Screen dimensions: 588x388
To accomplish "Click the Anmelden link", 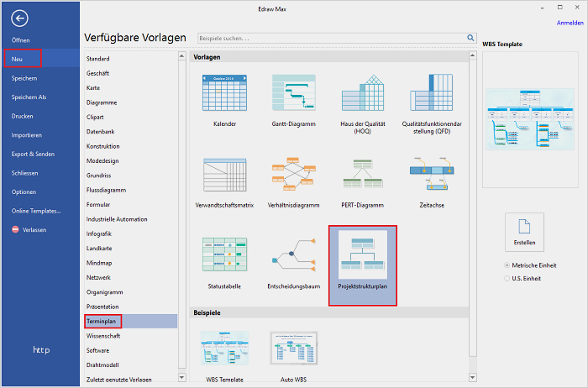I will click(569, 23).
